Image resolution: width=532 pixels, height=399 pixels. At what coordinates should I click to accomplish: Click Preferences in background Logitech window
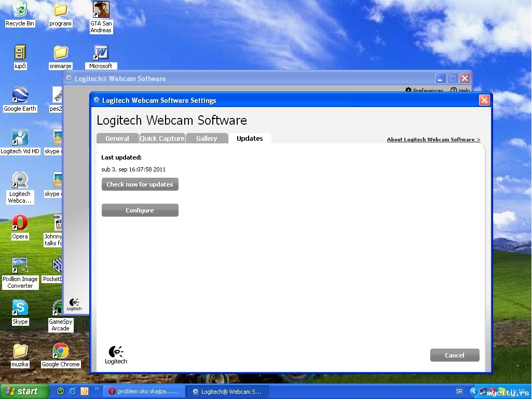(x=425, y=90)
